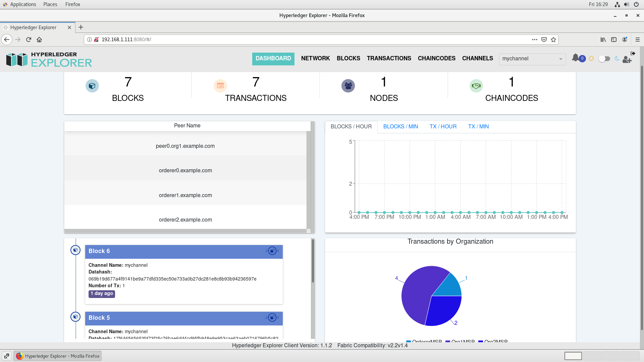
Task: Click the volume icon in system tray
Action: point(627,4)
